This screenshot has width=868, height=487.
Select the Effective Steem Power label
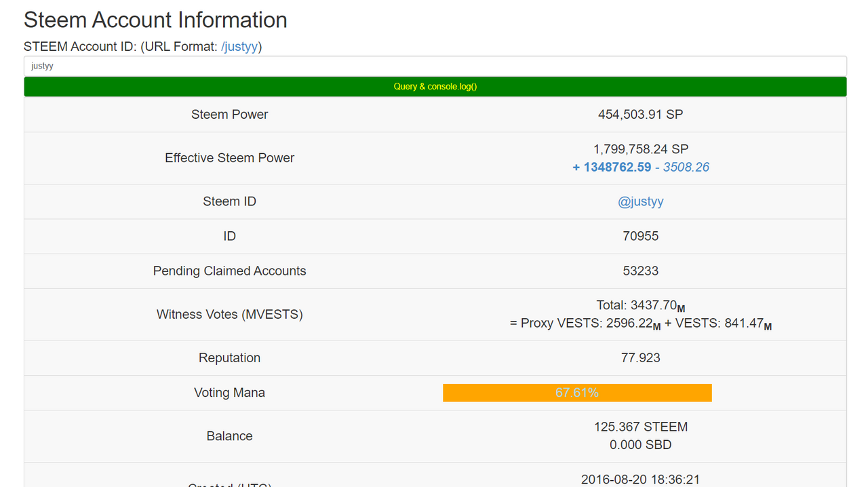coord(229,158)
